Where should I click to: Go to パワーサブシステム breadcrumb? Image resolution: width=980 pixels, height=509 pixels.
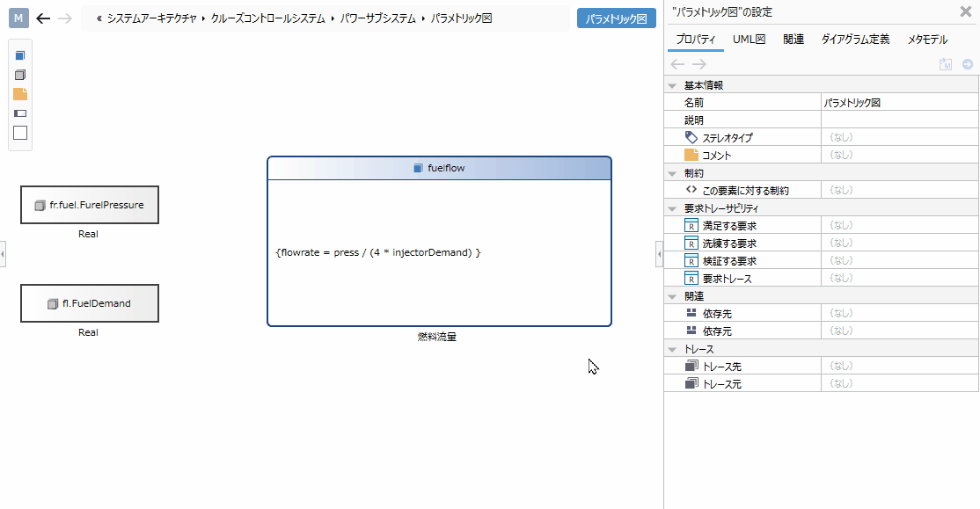[377, 18]
